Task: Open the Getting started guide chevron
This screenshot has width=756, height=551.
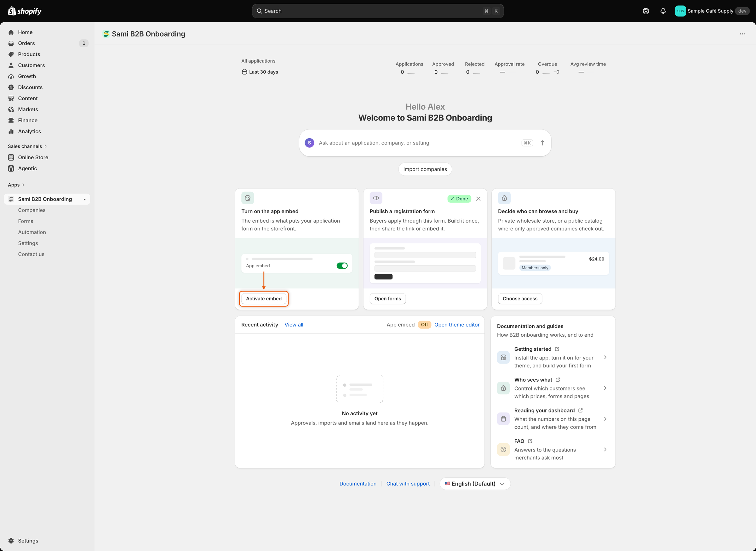Action: click(605, 357)
